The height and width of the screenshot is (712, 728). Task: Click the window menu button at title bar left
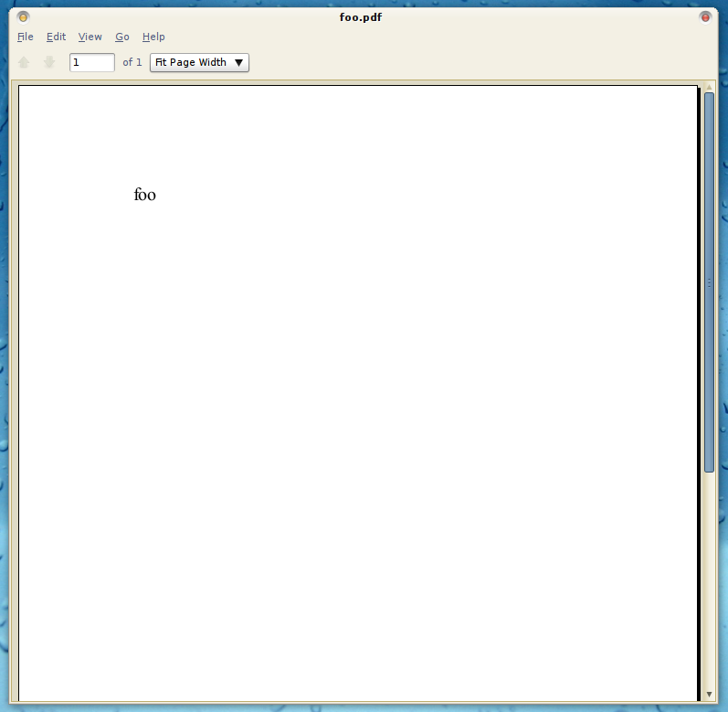tap(23, 17)
